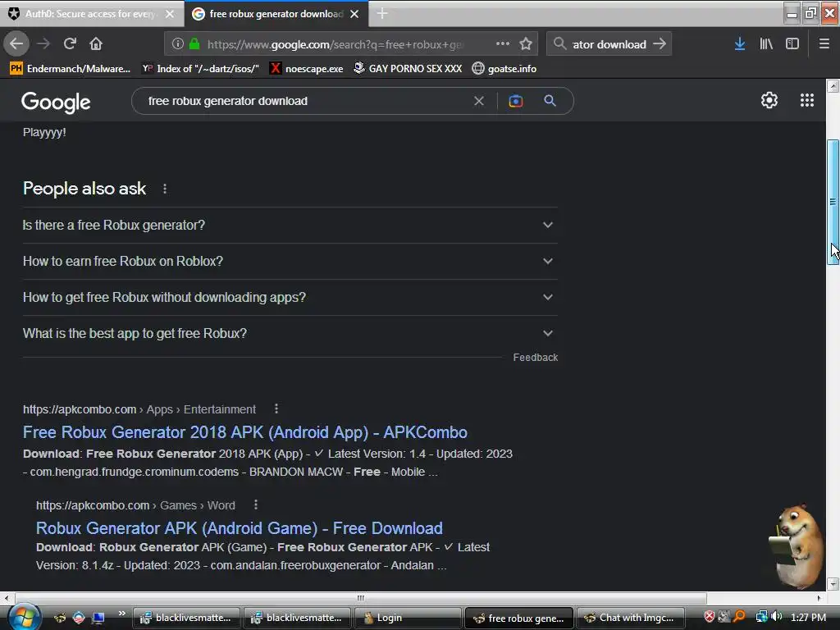Open Google quick settings gear

pos(769,100)
